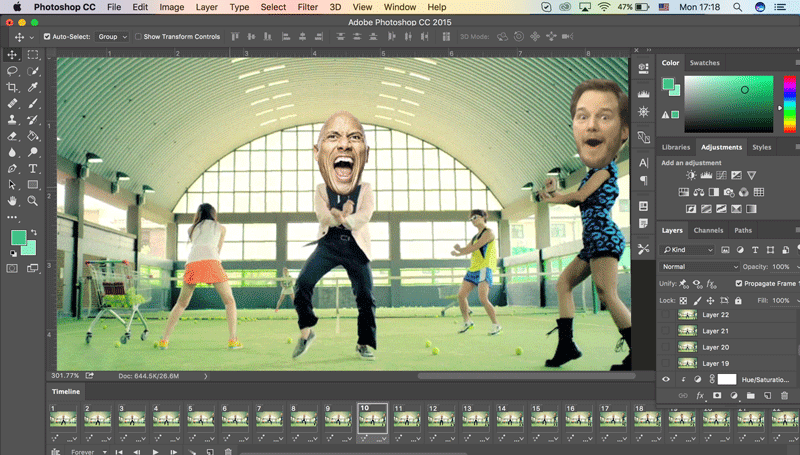Select timeline frame 5 thumbnail
Image resolution: width=800 pixels, height=455 pixels.
click(x=201, y=419)
